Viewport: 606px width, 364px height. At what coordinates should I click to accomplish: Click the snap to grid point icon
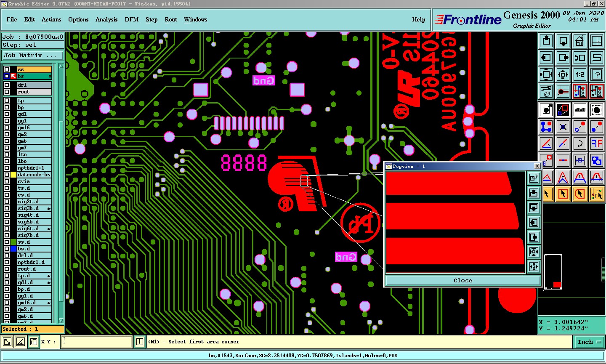pos(563,91)
